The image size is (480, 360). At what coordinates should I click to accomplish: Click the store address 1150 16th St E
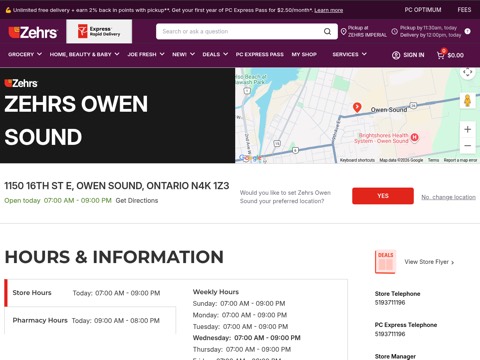click(117, 186)
